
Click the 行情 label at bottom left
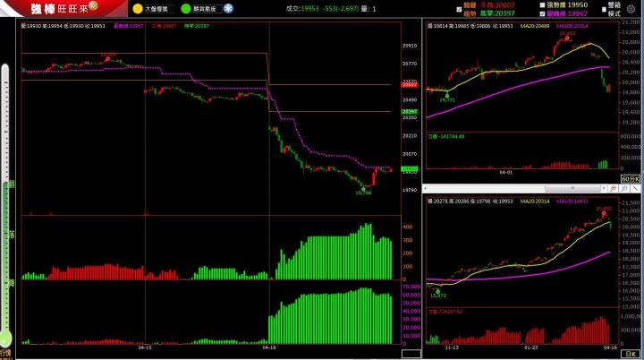[x=6, y=353]
